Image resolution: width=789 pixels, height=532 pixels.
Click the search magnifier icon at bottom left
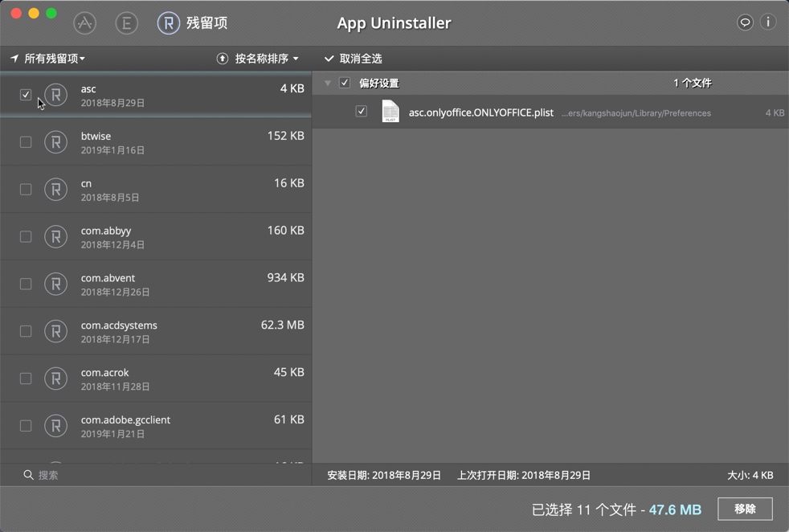(28, 475)
